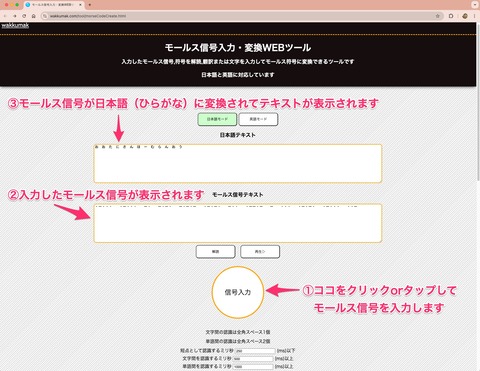Screen dimensions: 480x371
Task: Switch to 英語モード button
Action: 258,119
